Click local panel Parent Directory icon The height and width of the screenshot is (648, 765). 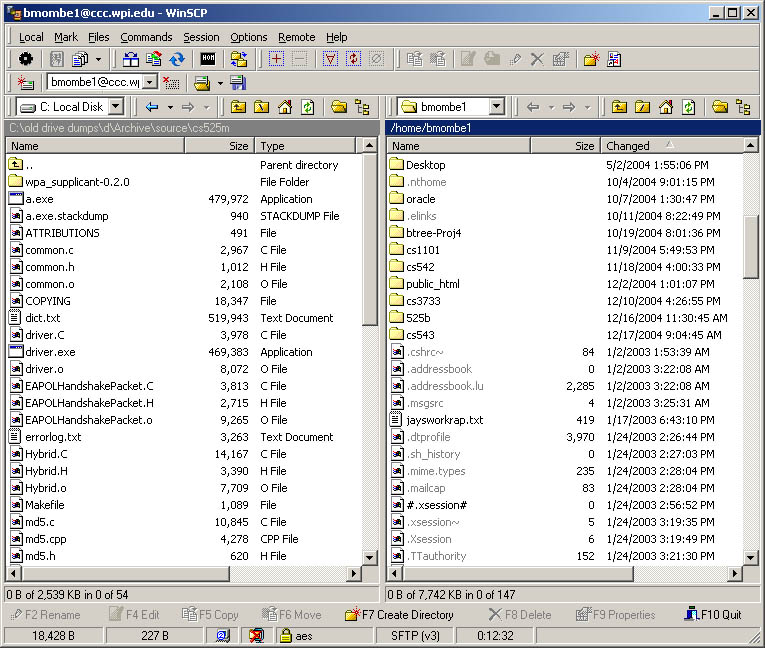(238, 107)
